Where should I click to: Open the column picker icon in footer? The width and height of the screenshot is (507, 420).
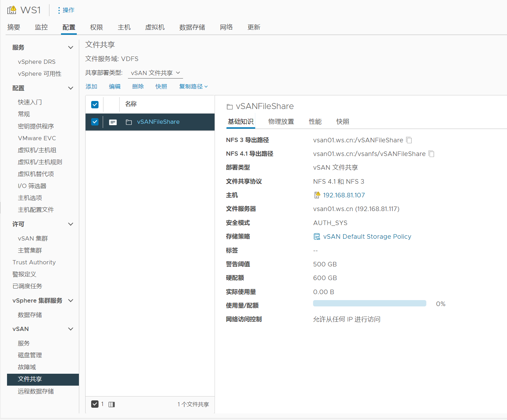coord(111,404)
